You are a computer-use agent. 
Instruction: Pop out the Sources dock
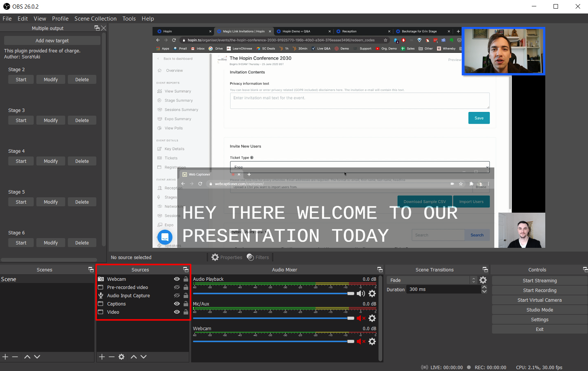[186, 270]
